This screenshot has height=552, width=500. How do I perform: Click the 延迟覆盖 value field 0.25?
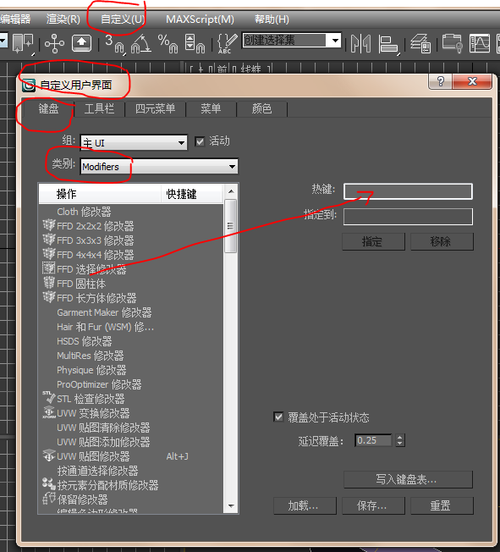pyautogui.click(x=373, y=440)
